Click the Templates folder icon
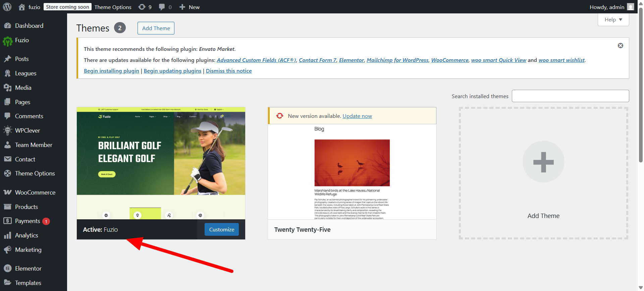The width and height of the screenshot is (644, 291). point(7,283)
